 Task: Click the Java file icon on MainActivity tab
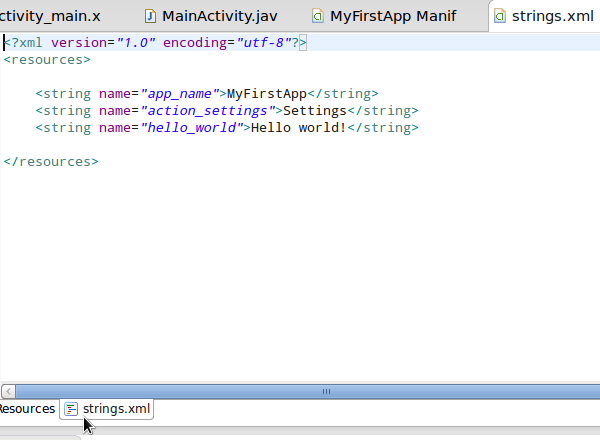151,16
